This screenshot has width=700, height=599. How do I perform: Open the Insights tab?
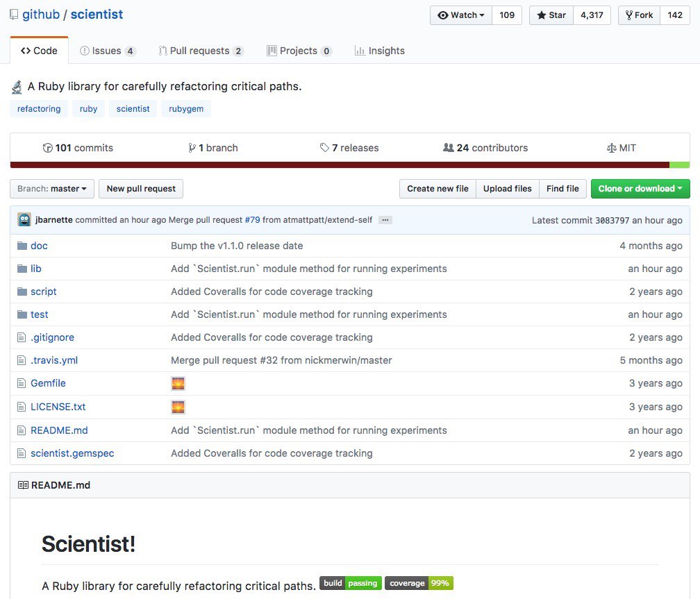point(380,51)
